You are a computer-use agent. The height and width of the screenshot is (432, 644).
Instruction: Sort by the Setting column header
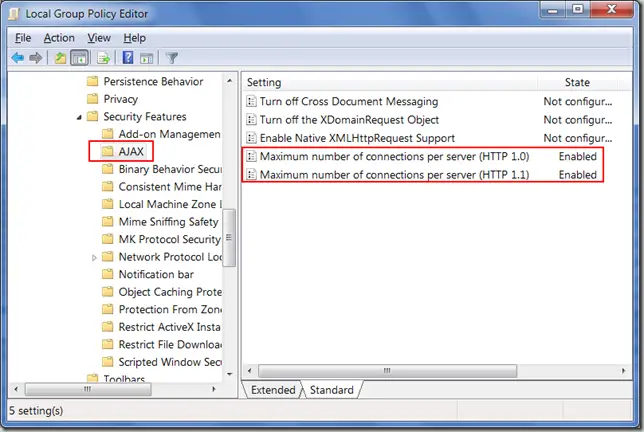point(390,82)
